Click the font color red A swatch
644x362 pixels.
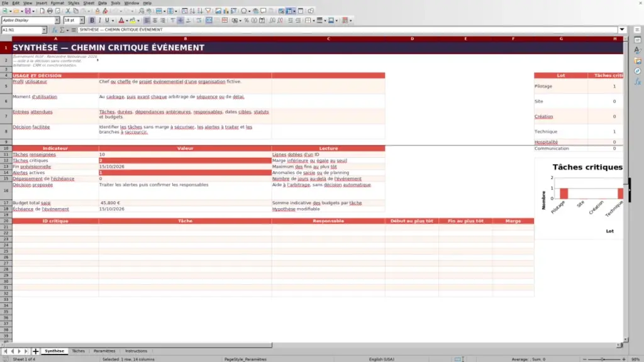click(121, 21)
